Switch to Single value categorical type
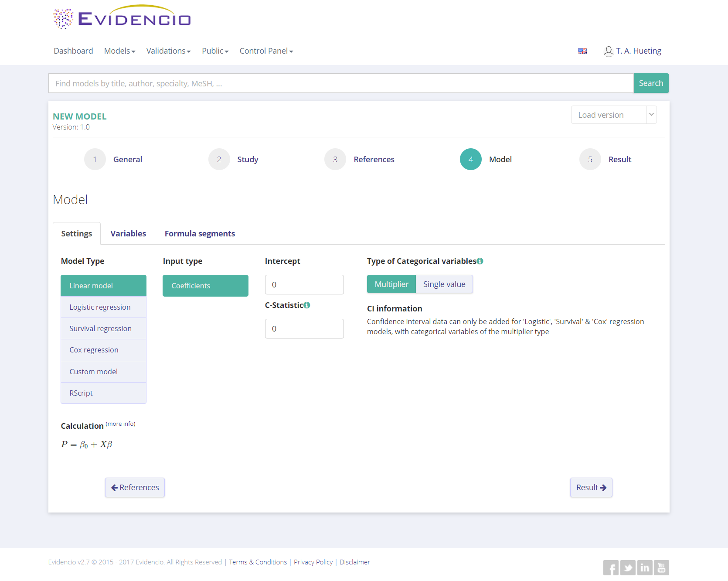The width and height of the screenshot is (728, 581). pyautogui.click(x=444, y=284)
